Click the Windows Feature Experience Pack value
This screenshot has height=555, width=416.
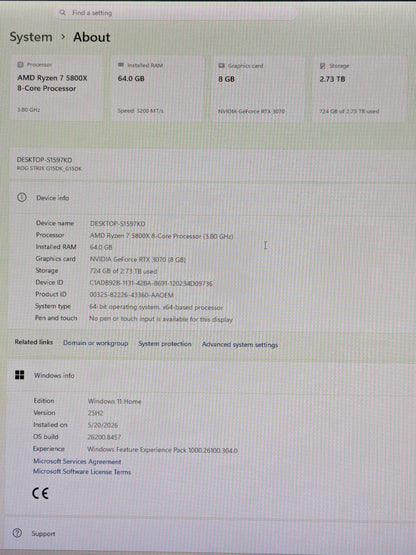[162, 450]
